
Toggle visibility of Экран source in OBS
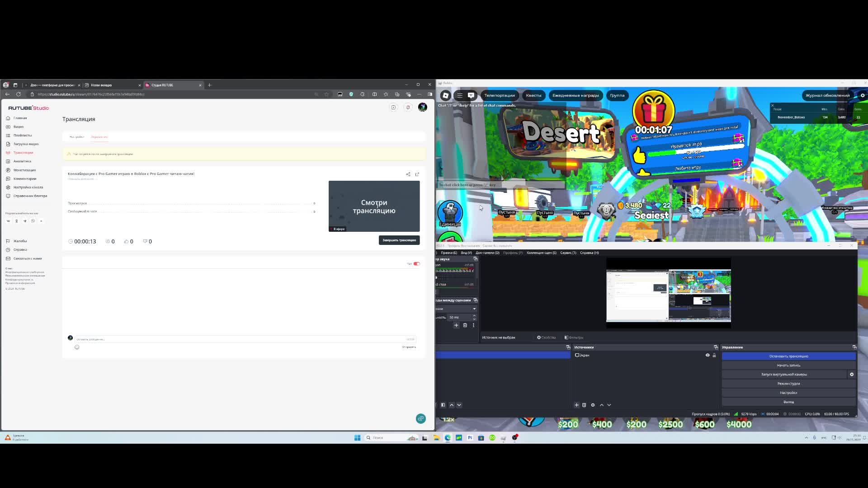tap(708, 355)
